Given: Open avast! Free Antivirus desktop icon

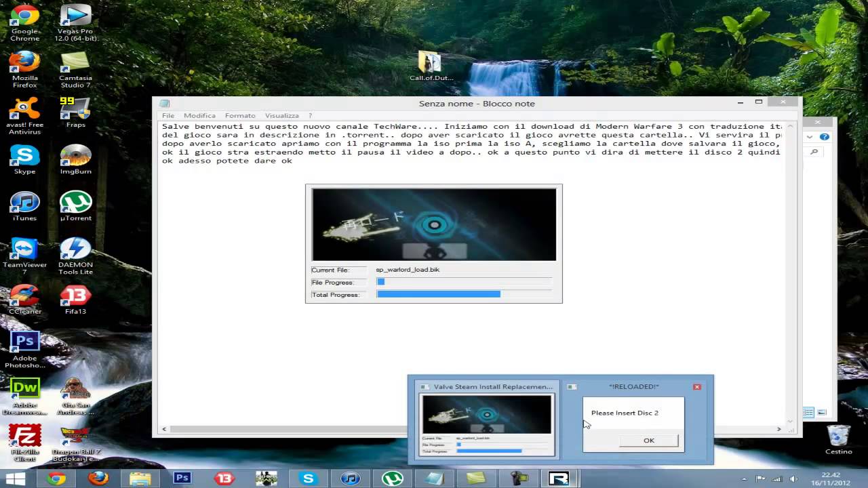Looking at the screenshot, I should (x=24, y=117).
